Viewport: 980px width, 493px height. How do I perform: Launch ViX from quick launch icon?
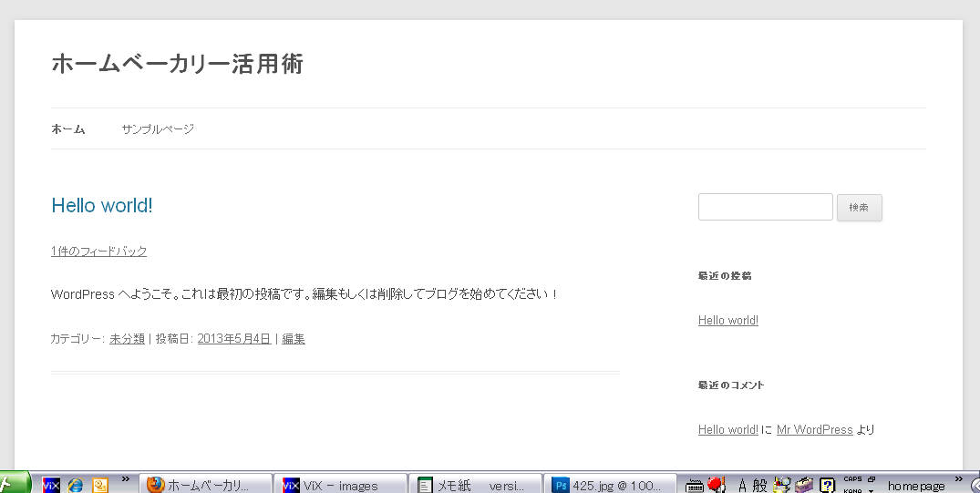coord(51,485)
